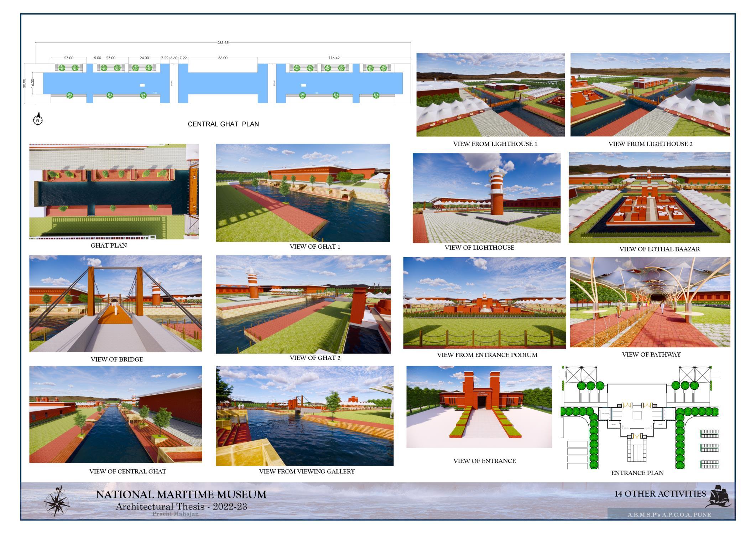Screen dimensions: 756x534
Task: Click the View of Bridge rendering
Action: point(115,304)
